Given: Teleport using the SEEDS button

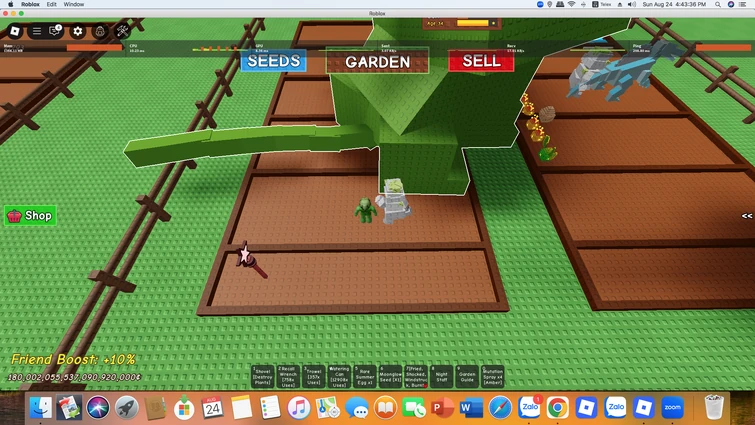Looking at the screenshot, I should point(273,61).
